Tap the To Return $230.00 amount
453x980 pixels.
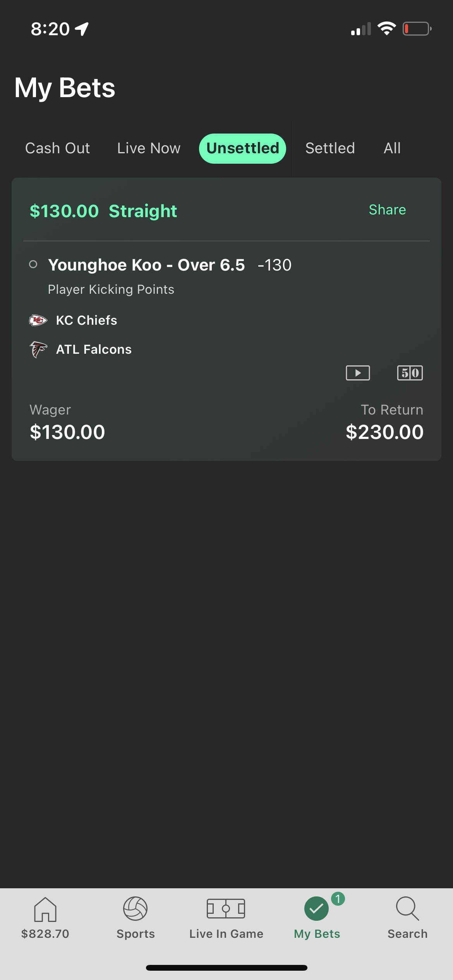coord(385,432)
